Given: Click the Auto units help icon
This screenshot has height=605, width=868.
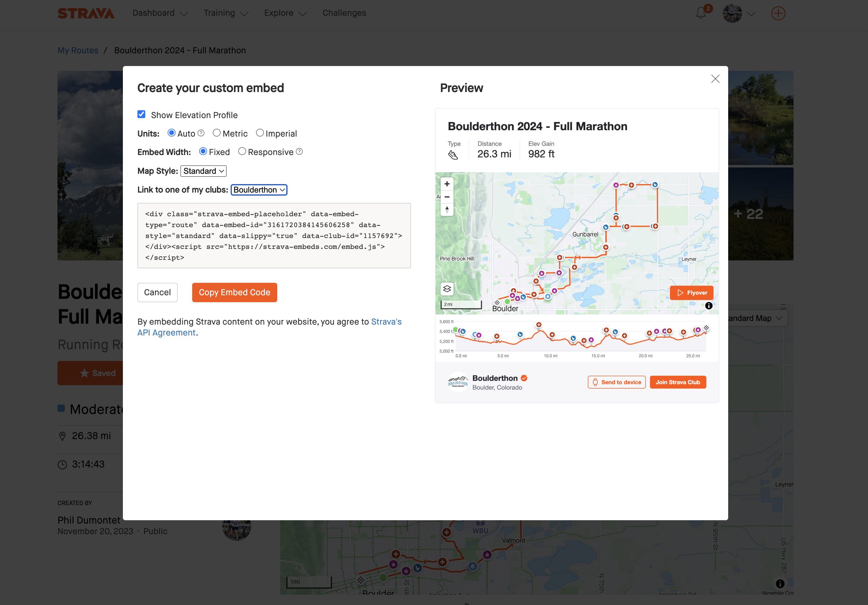Looking at the screenshot, I should coord(201,133).
